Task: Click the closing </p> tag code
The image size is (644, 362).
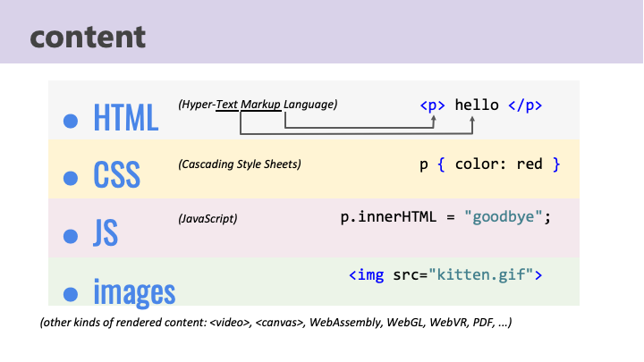Action: [525, 105]
